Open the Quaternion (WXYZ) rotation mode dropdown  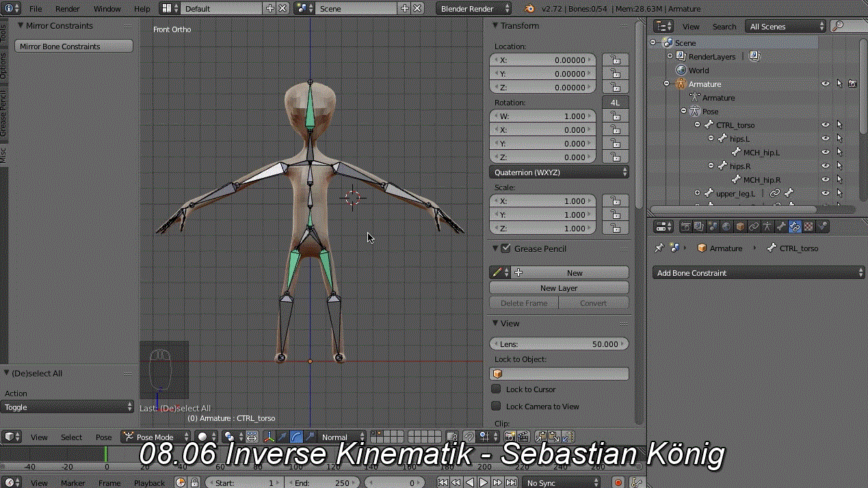pyautogui.click(x=559, y=172)
